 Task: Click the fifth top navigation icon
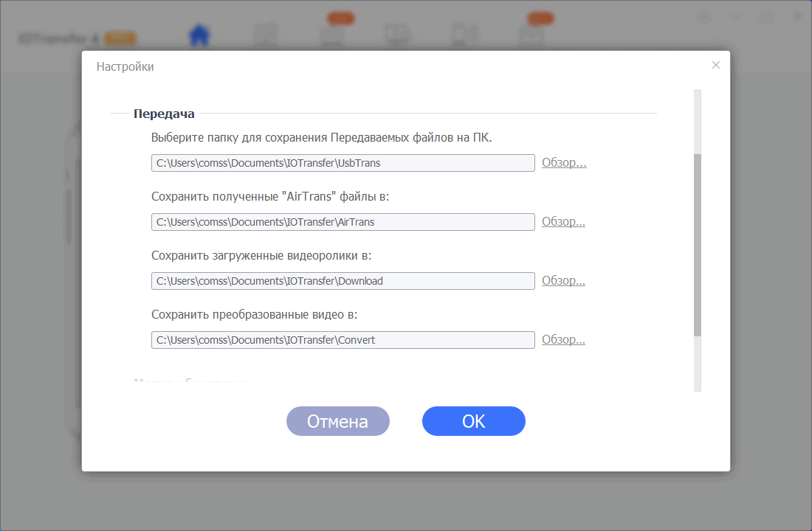464,35
